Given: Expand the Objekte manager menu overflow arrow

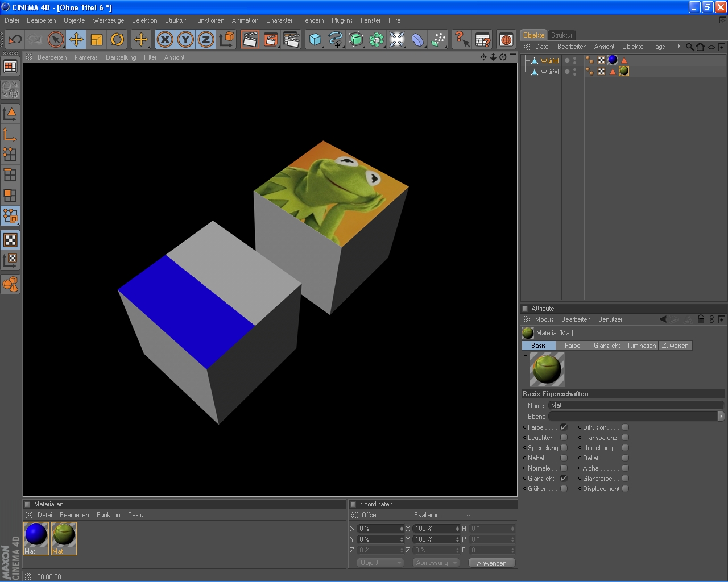Looking at the screenshot, I should click(x=679, y=47).
